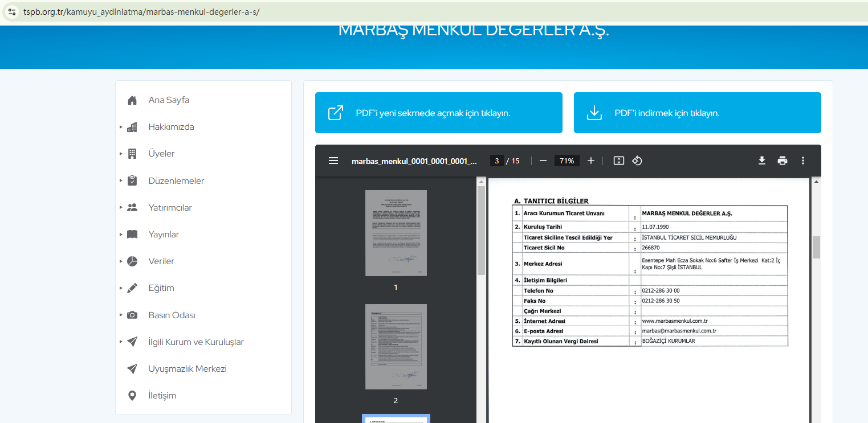Open the İletişim link

point(162,396)
